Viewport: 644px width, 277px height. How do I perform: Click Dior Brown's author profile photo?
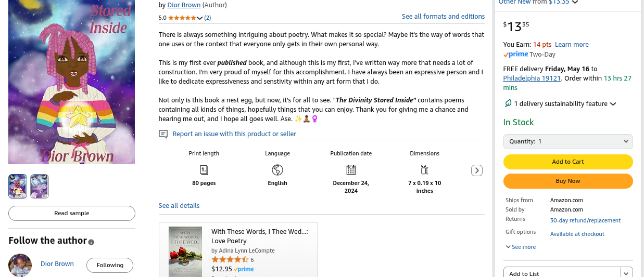(x=20, y=265)
